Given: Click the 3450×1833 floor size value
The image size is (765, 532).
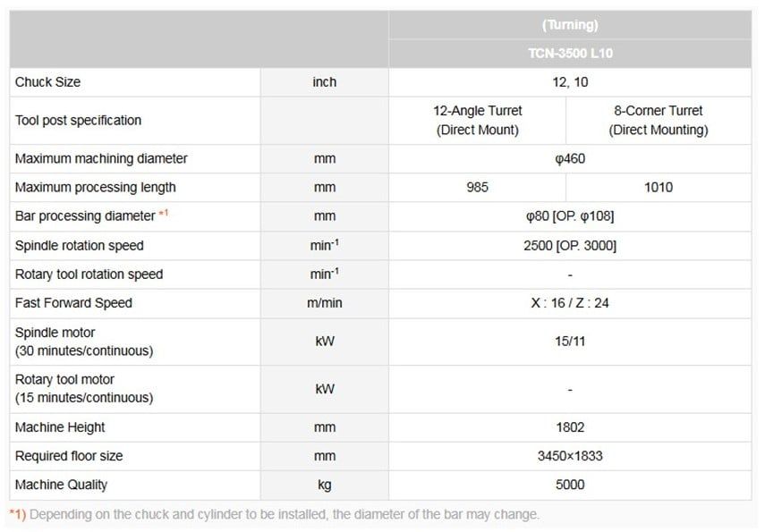Looking at the screenshot, I should pyautogui.click(x=570, y=456).
